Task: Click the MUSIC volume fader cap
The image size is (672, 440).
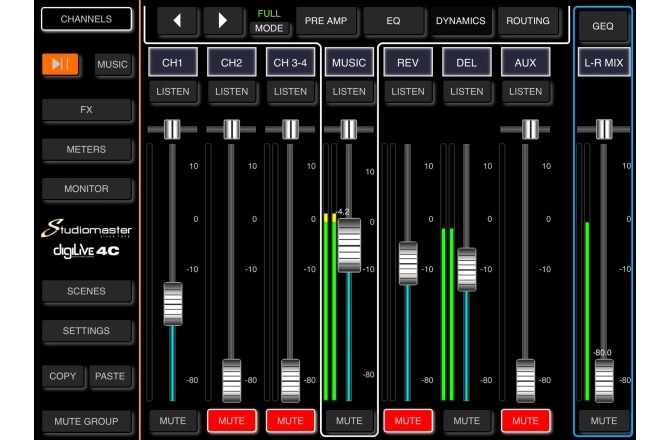Action: point(349,245)
